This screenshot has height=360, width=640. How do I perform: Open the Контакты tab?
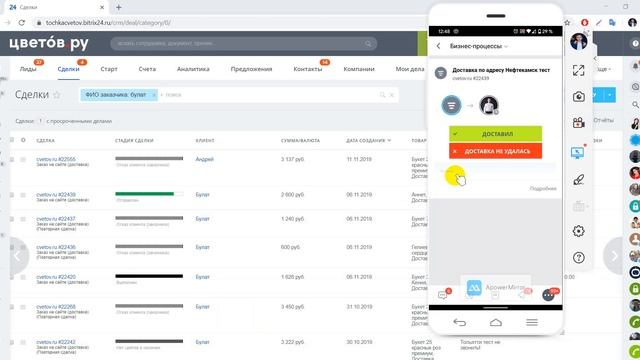(308, 69)
